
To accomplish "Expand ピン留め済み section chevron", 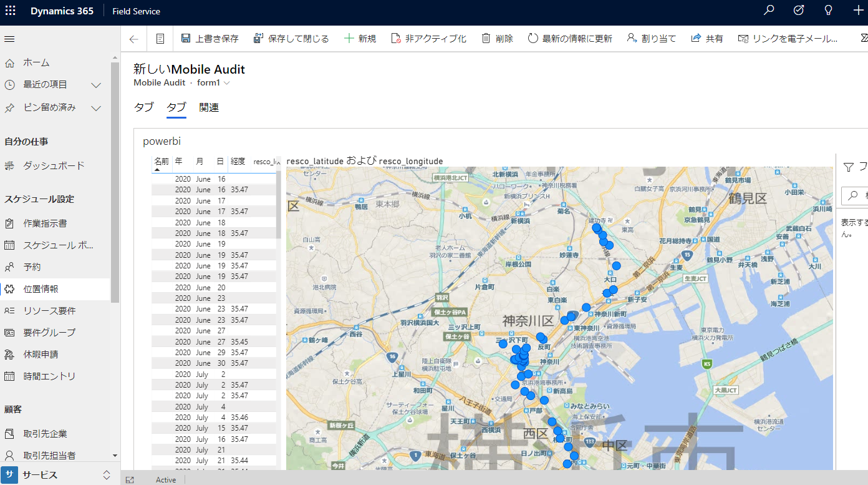I will [x=96, y=108].
